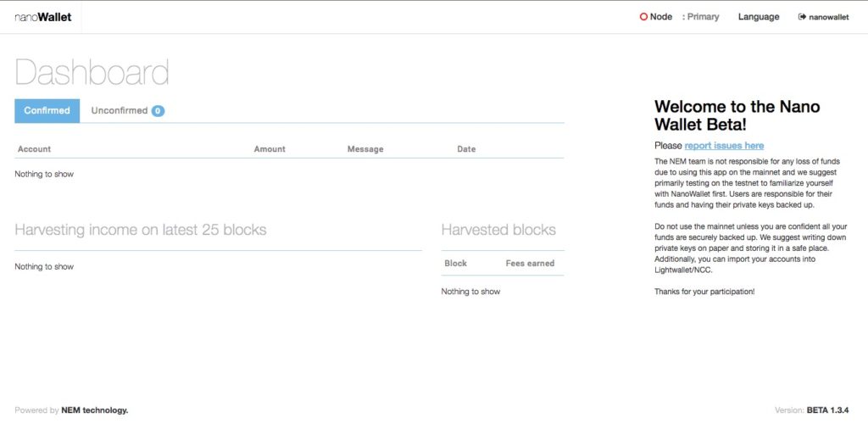The width and height of the screenshot is (868, 429).
Task: Click the BETA 1.3.4 version text
Action: coord(827,410)
